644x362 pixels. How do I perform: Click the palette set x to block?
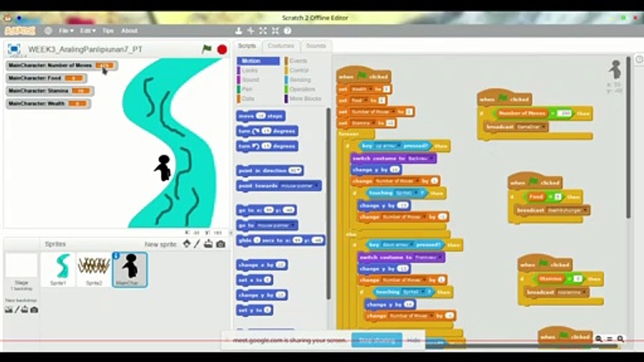point(255,280)
